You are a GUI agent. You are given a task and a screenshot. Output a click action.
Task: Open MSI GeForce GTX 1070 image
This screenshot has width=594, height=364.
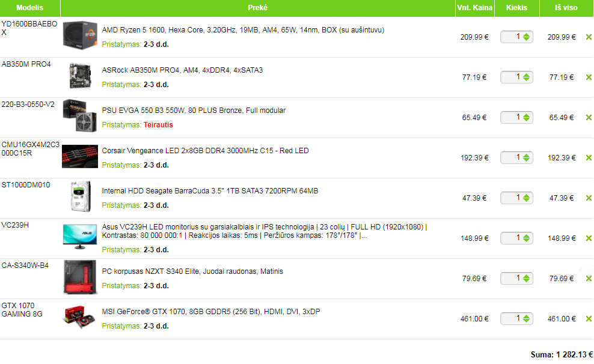(x=79, y=317)
